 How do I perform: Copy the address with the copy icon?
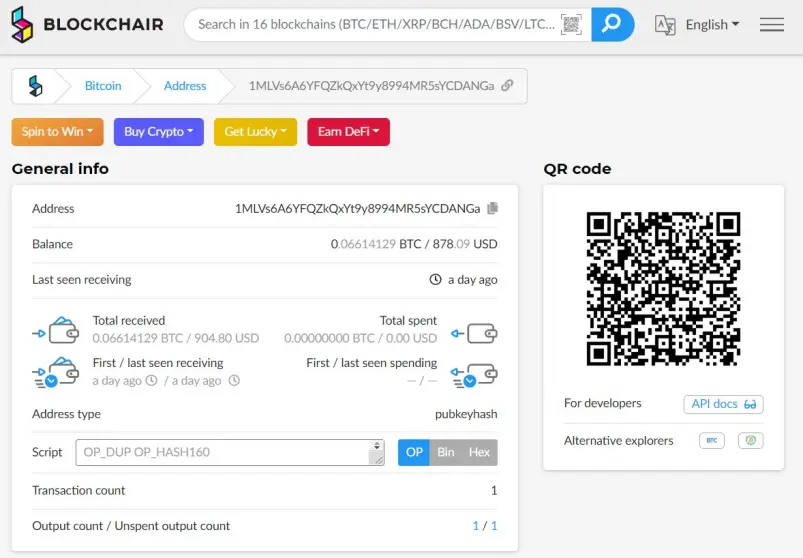[x=493, y=208]
